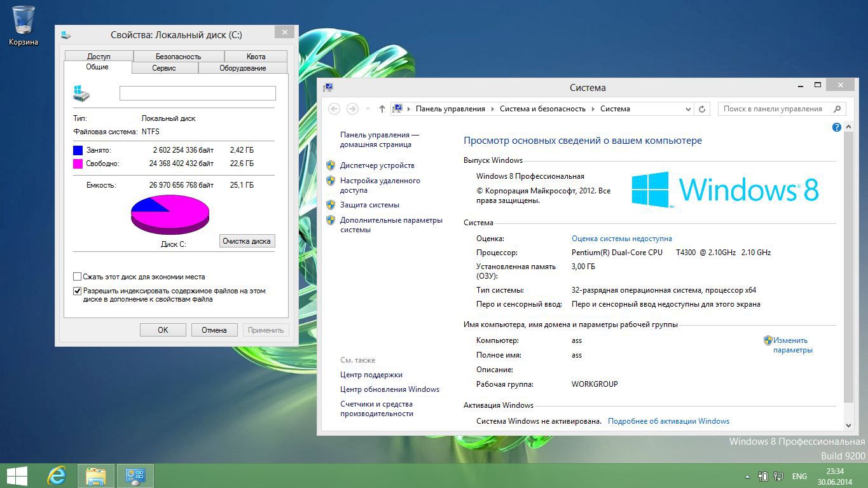Viewport: 868px width, 488px height.
Task: Click the scroll down arrow in Система window
Action: (x=848, y=426)
